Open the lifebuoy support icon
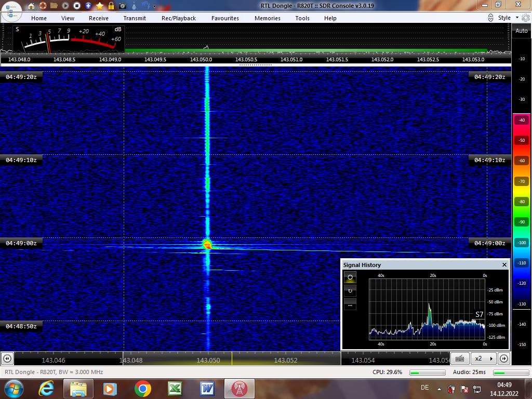This screenshot has width=532, height=399. (43, 6)
